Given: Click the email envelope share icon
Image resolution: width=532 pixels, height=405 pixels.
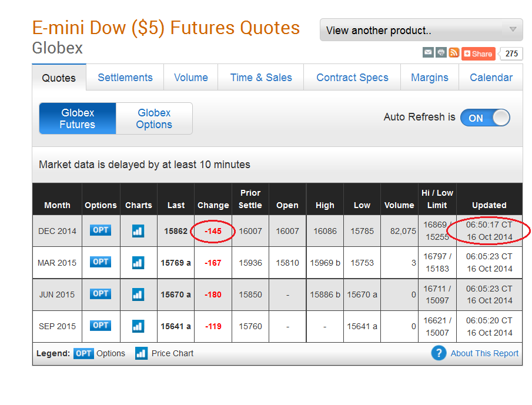Looking at the screenshot, I should 428,52.
